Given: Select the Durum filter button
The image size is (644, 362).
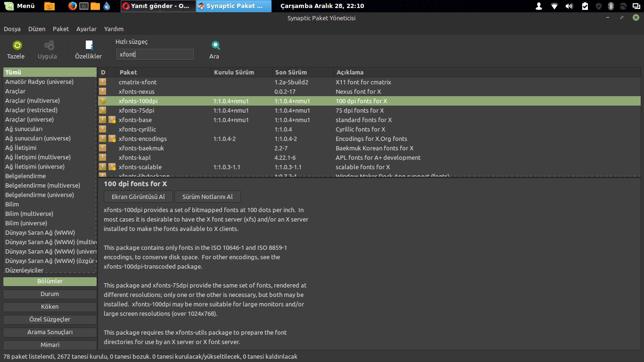Looking at the screenshot, I should coord(50,294).
